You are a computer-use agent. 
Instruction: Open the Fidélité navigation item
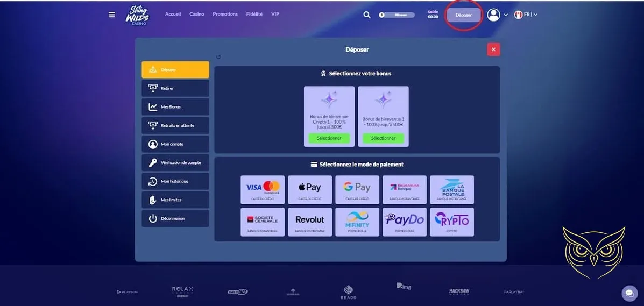tap(254, 14)
